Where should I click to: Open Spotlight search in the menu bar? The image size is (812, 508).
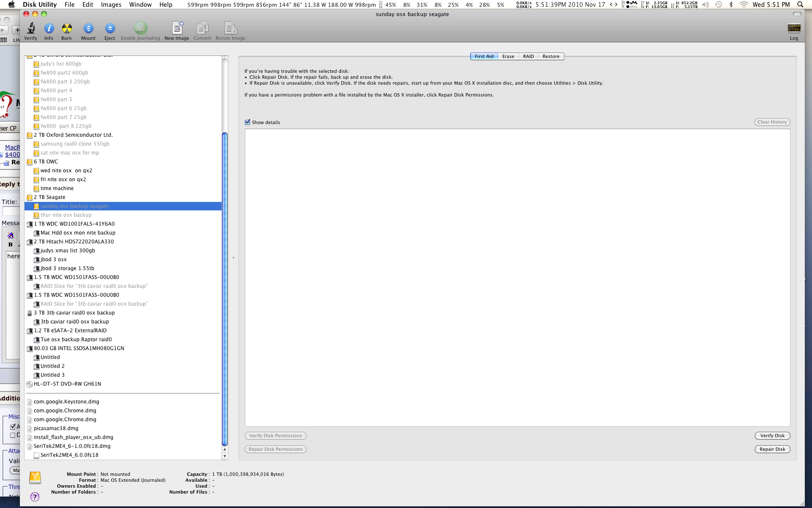coord(800,5)
